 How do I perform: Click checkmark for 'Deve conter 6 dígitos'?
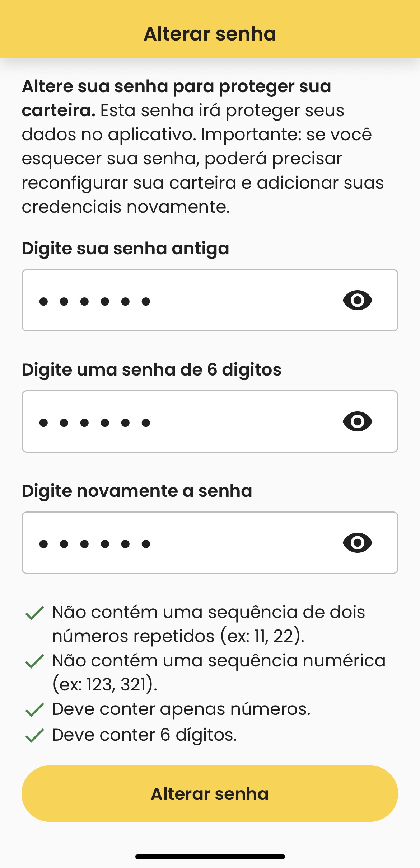[35, 735]
